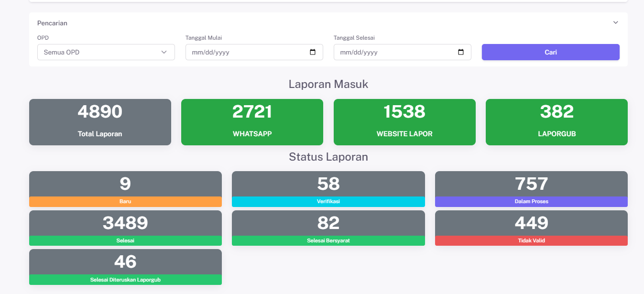Click the OPD field label
The image size is (644, 294).
[x=43, y=38]
